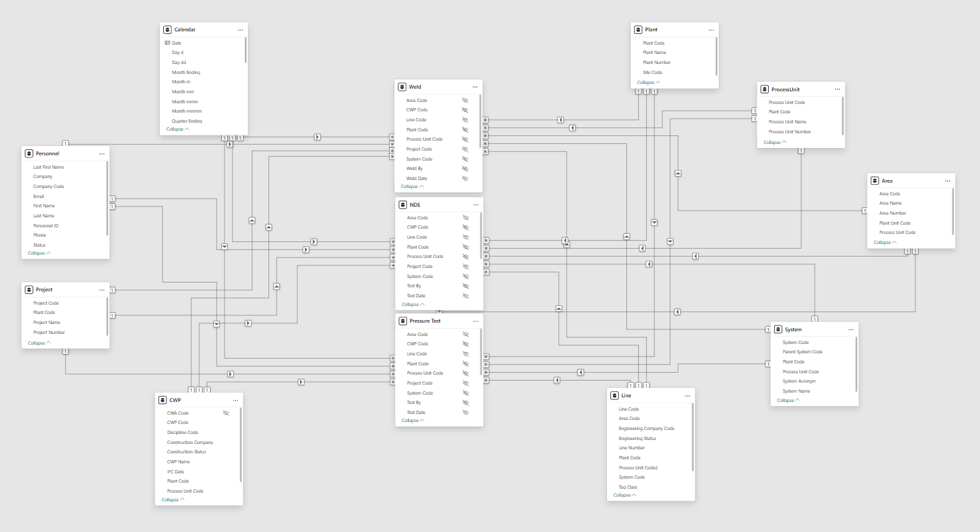Toggle visibility of Weld Area Code field
980x532 pixels.
pos(465,100)
